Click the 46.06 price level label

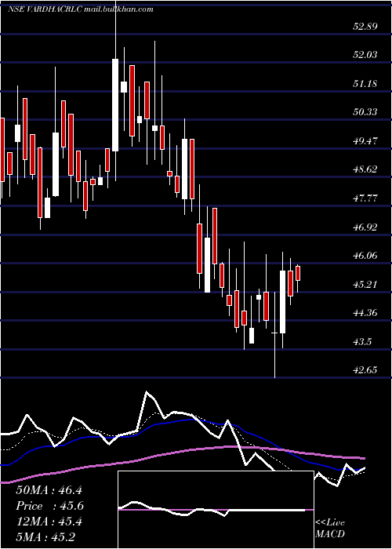(x=365, y=256)
